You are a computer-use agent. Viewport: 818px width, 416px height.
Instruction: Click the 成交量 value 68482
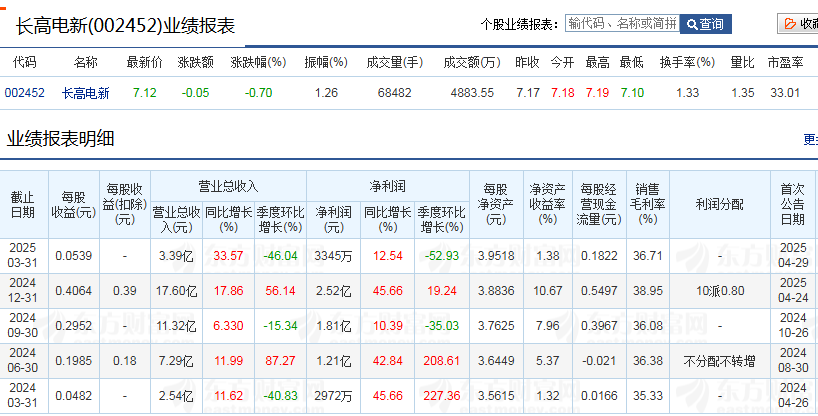[394, 93]
